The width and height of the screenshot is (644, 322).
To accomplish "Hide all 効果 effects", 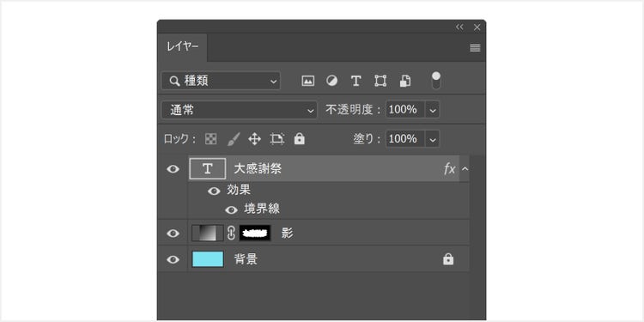I will (x=214, y=191).
